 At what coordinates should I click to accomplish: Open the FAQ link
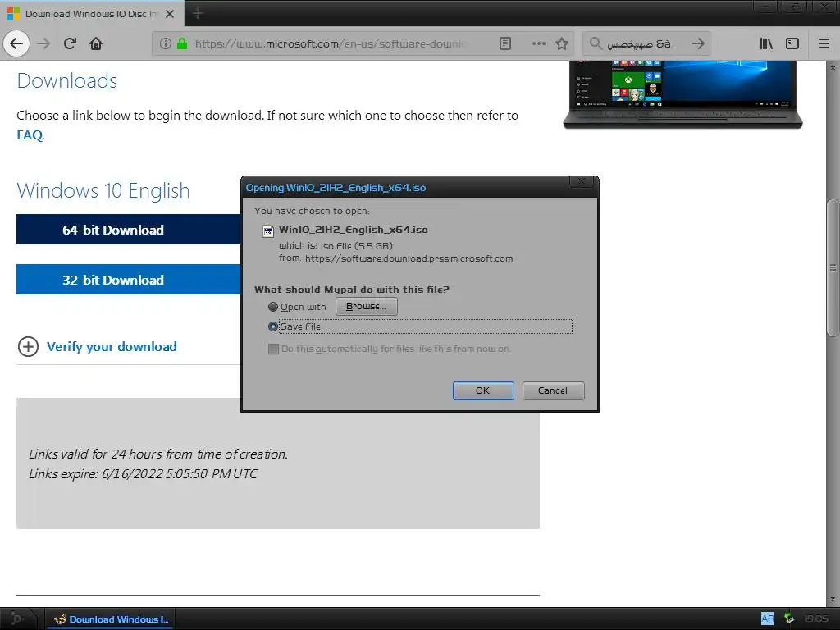(30, 135)
